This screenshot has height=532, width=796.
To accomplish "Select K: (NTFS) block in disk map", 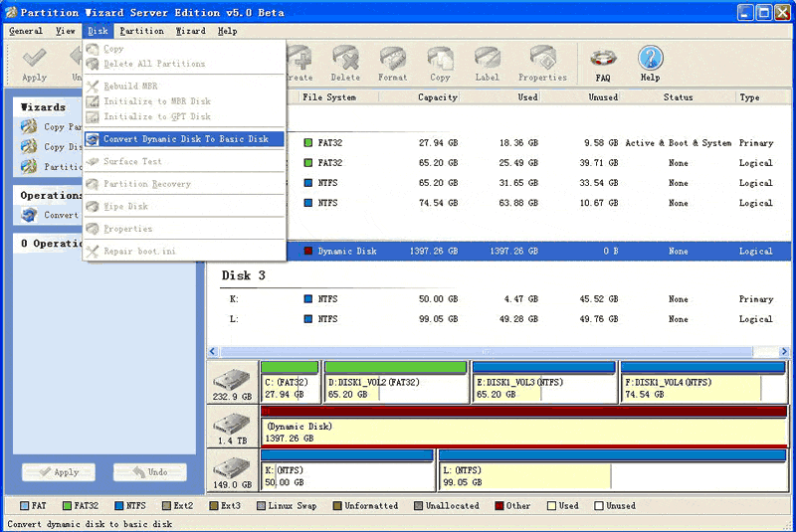I will 347,470.
